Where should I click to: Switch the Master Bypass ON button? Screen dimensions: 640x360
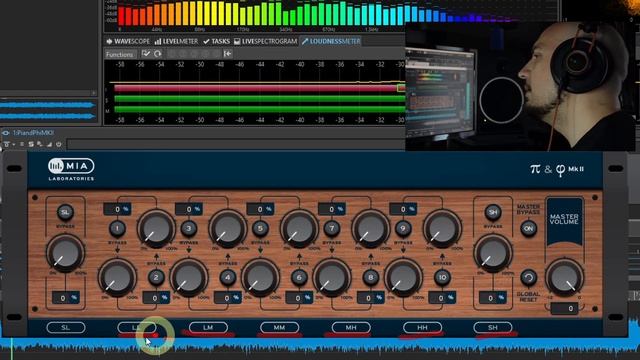[529, 229]
